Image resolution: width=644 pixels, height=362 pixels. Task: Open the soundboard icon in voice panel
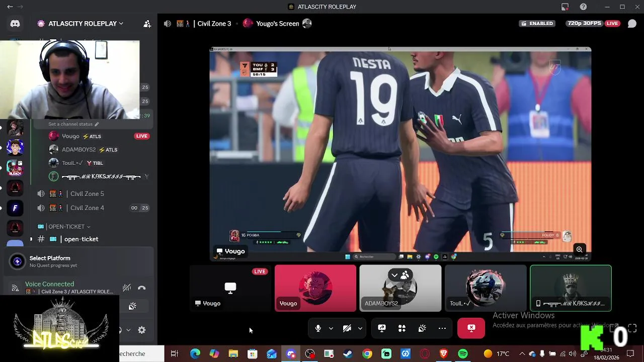(132, 307)
